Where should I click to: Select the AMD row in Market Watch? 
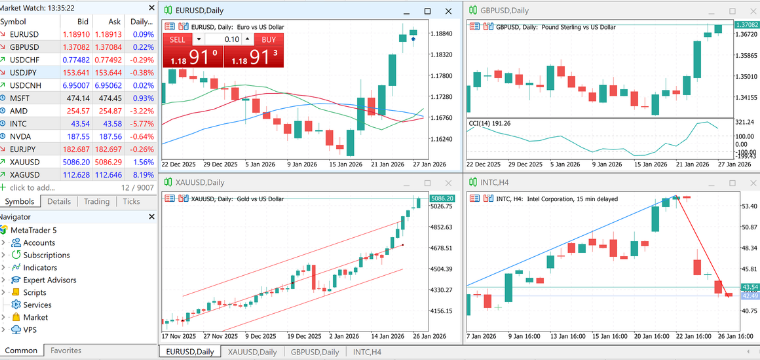79,110
